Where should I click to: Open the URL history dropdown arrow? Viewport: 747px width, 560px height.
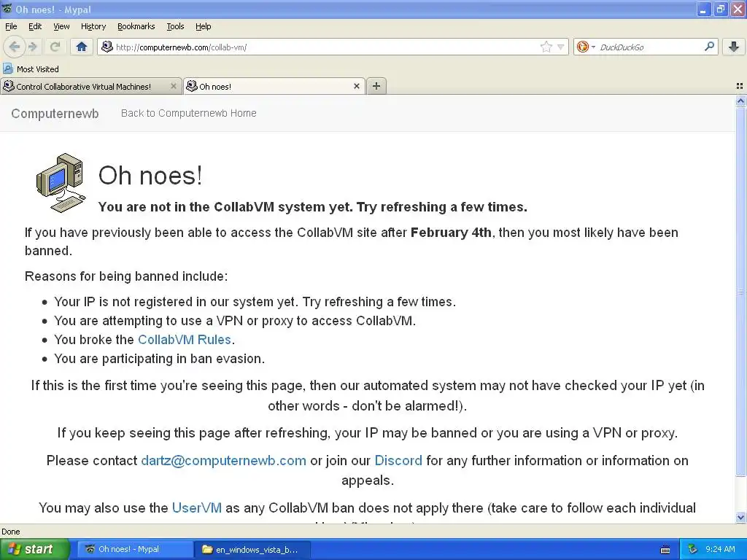pos(561,47)
